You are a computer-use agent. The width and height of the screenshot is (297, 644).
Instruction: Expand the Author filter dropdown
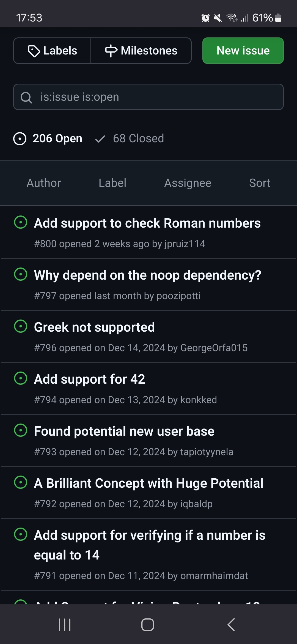44,183
